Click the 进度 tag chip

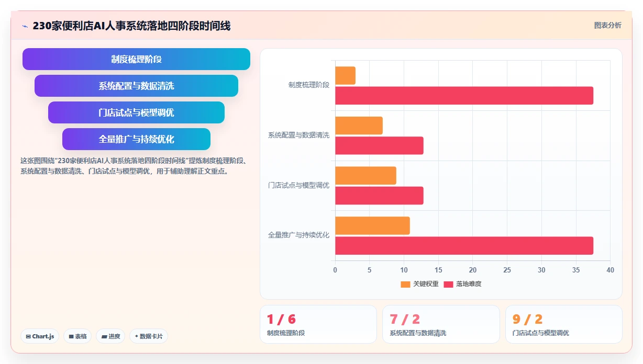coord(110,336)
